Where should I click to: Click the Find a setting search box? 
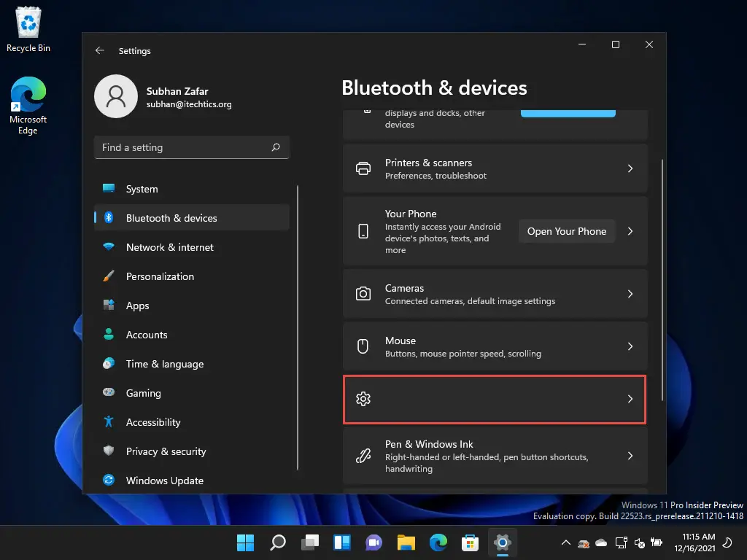click(x=192, y=147)
